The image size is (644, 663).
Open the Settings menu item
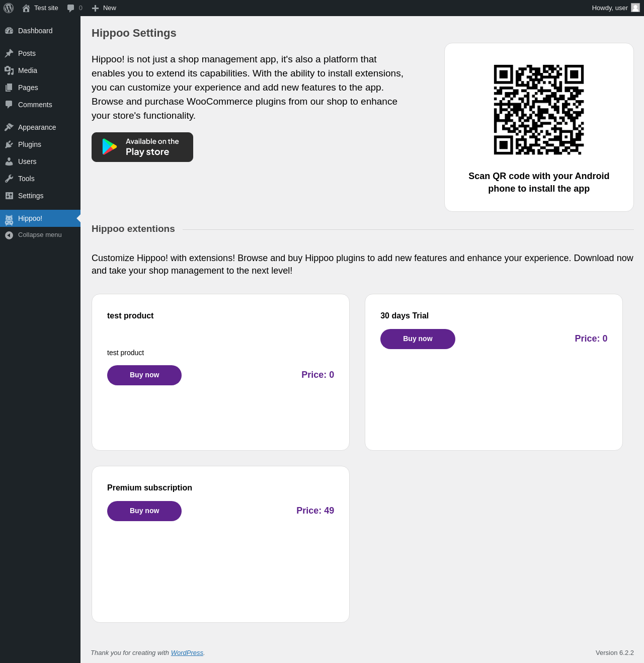click(31, 196)
